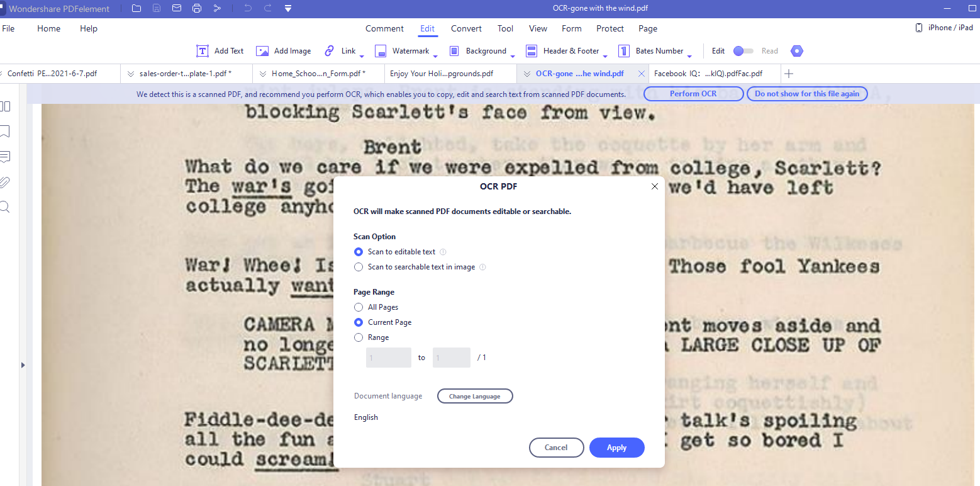Image resolution: width=980 pixels, height=486 pixels.
Task: Click the Perform OCR button
Action: click(x=693, y=94)
